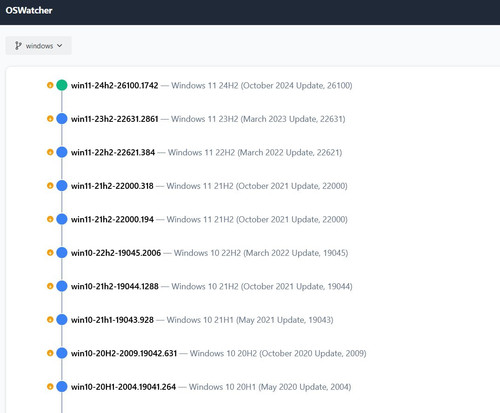Click description 'Windows 10 20H2 (October 2020 Update, 2009)'

[x=278, y=353]
